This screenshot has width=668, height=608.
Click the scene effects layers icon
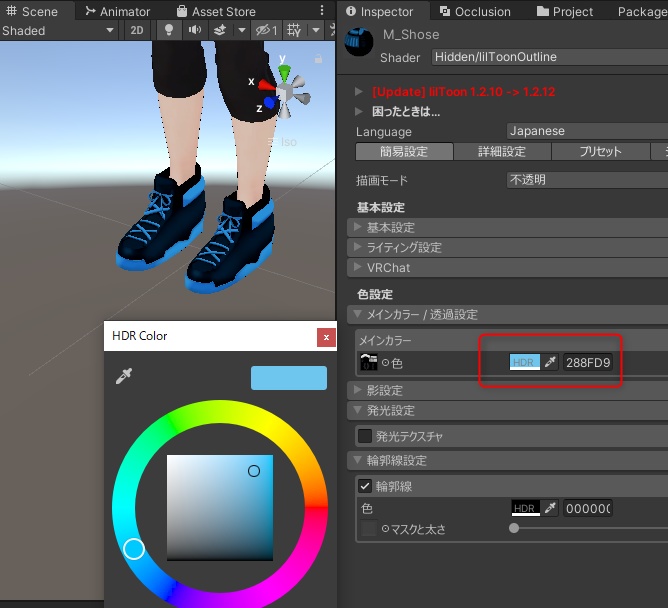(220, 30)
